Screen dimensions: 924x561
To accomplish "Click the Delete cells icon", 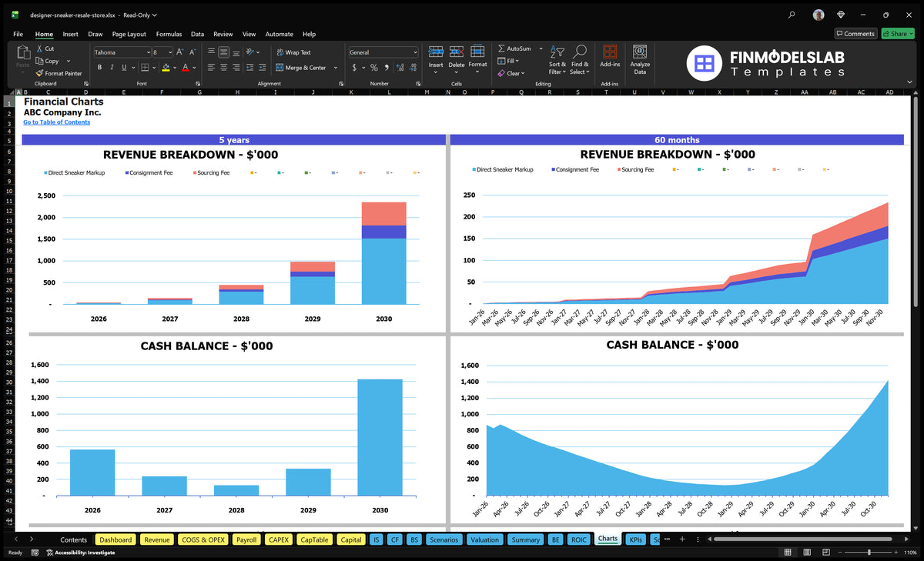I will 457,52.
